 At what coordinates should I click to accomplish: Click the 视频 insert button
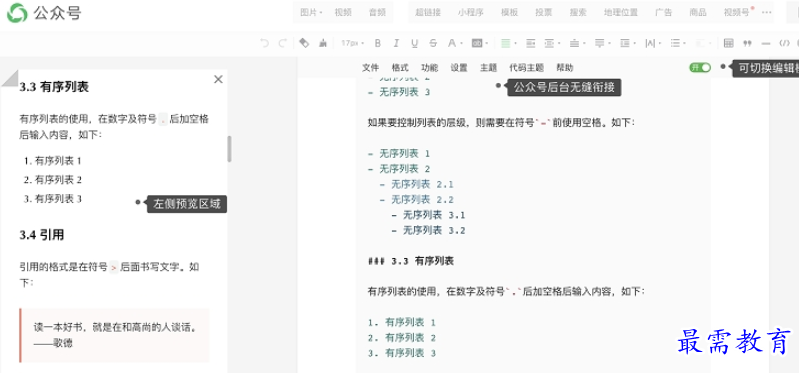coord(343,13)
